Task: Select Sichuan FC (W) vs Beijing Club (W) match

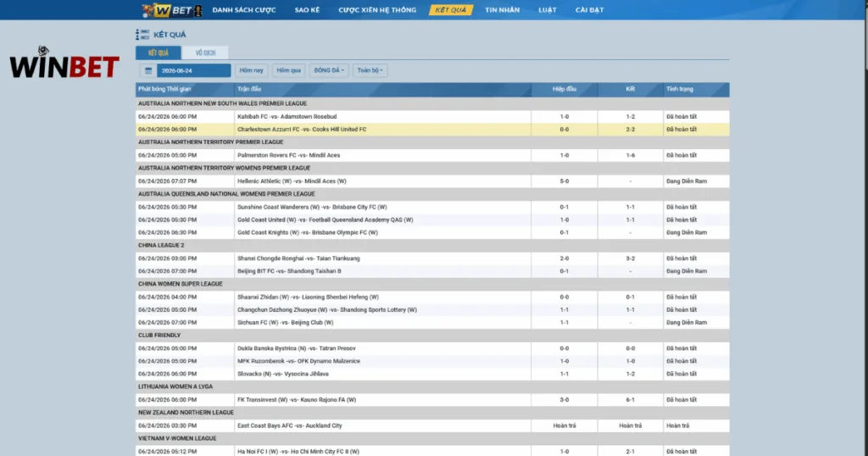Action: pos(432,323)
